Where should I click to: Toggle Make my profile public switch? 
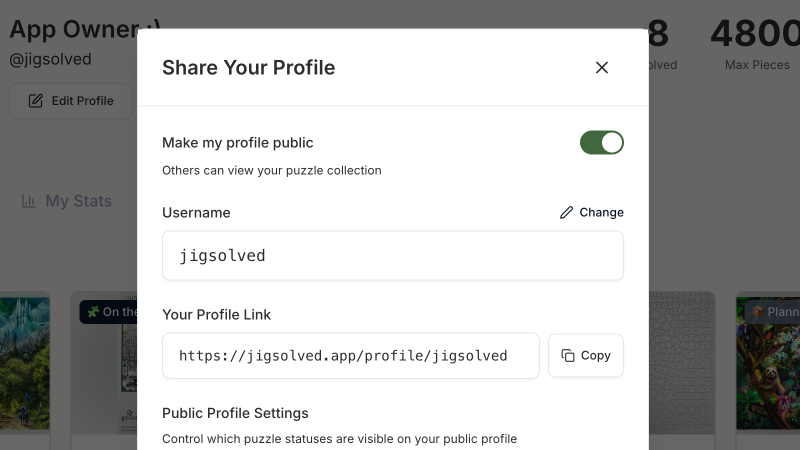tap(602, 142)
